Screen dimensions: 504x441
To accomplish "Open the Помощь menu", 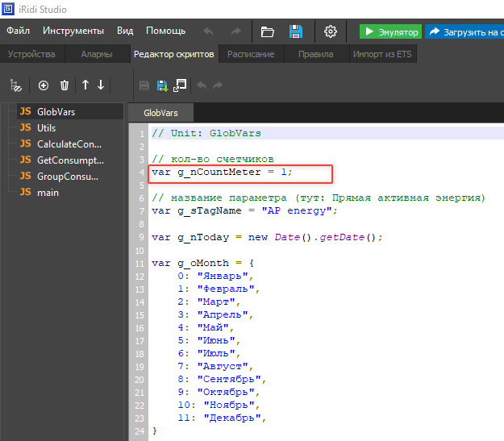I will 165,31.
